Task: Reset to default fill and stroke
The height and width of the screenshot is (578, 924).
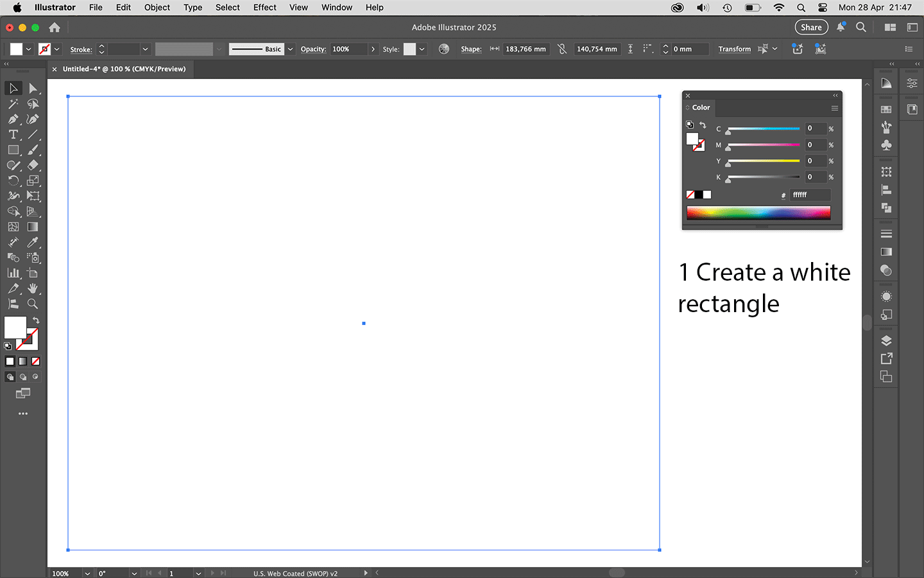Action: (8, 346)
